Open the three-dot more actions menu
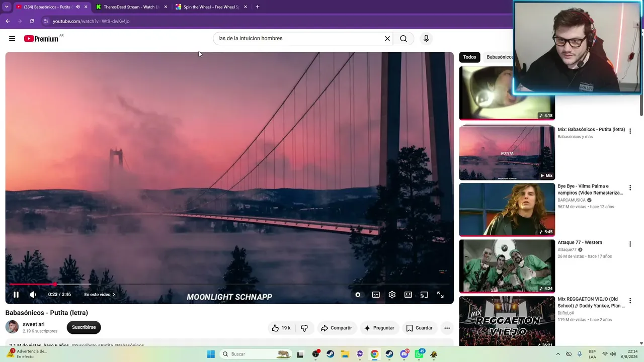Screen dimensions: 644x362 [x=447, y=328]
